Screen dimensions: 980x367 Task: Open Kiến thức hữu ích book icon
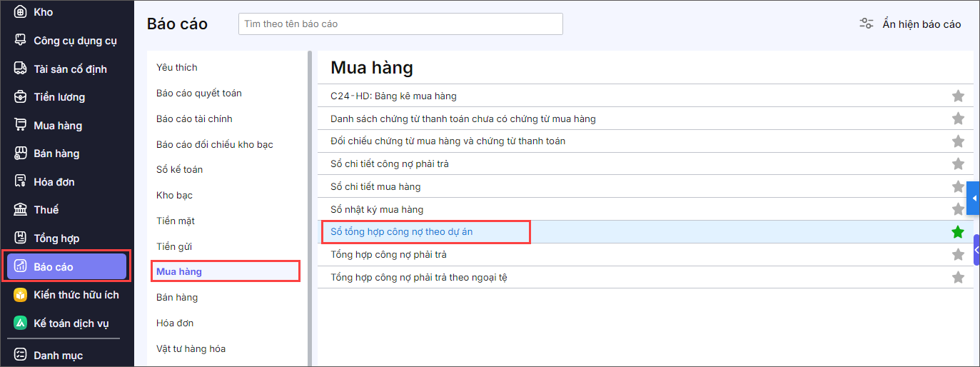coord(21,294)
